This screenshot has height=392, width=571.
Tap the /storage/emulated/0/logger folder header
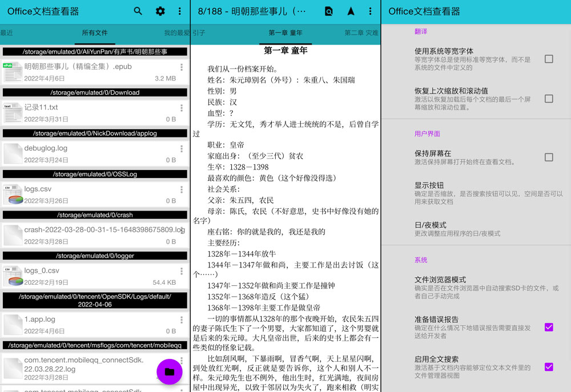pos(95,256)
